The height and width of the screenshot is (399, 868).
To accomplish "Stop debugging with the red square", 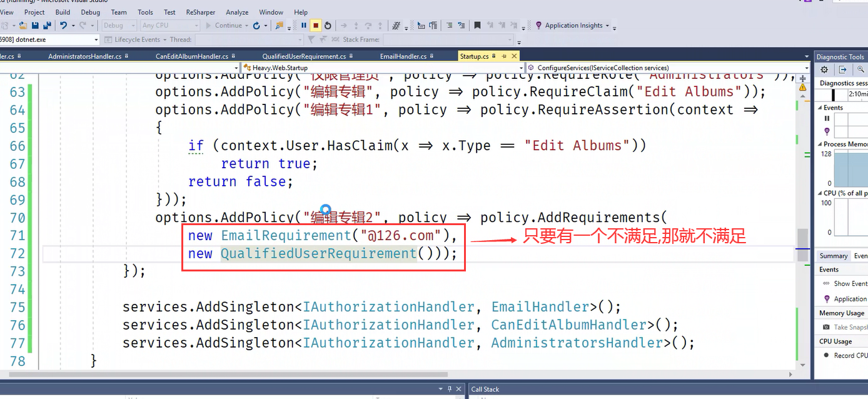I will tap(316, 26).
